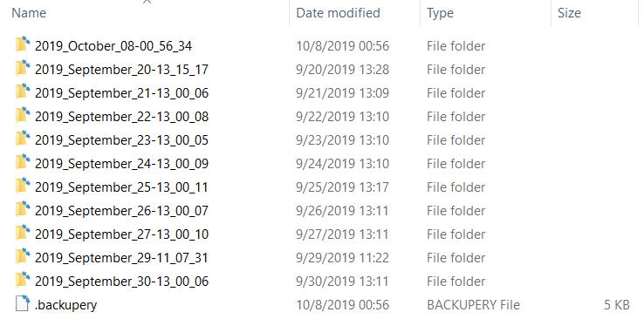Click the BACKUPERY File type cell
The width and height of the screenshot is (644, 319).
473,305
